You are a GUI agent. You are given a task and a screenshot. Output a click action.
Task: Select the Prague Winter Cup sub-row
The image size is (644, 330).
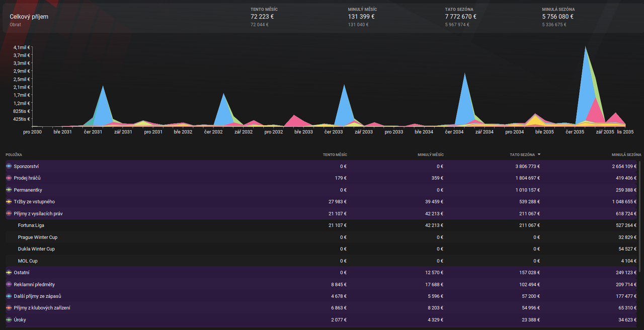point(322,237)
